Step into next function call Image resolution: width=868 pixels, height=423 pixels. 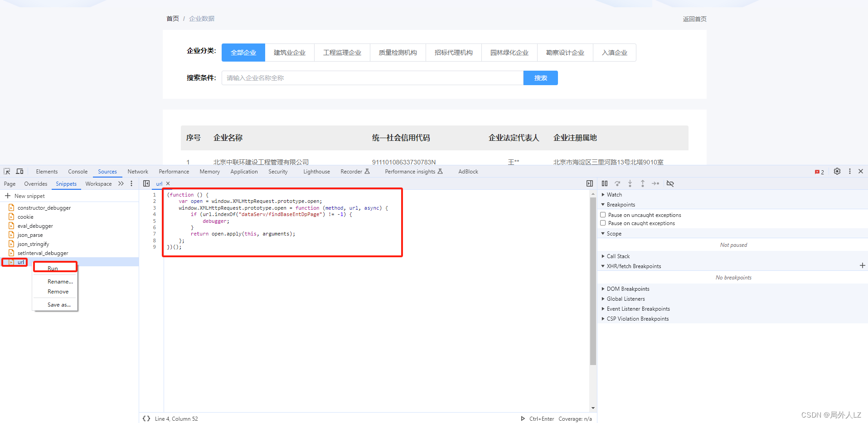pyautogui.click(x=630, y=183)
